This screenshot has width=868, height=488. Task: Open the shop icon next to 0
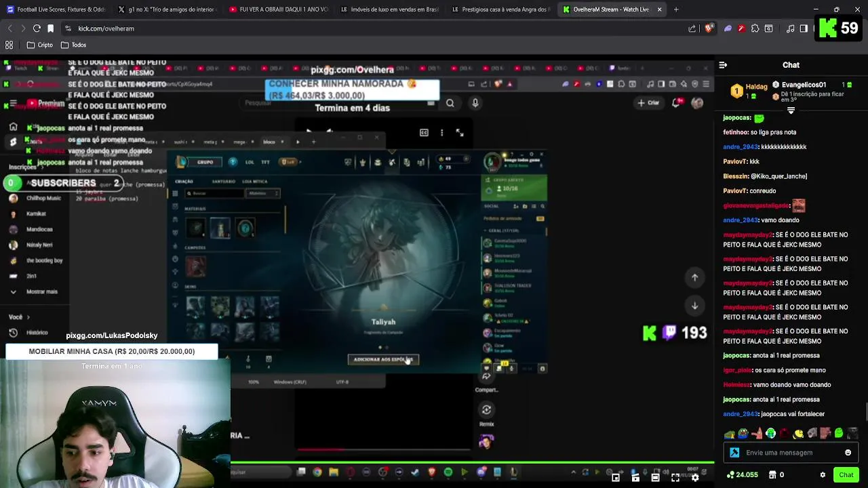772,475
